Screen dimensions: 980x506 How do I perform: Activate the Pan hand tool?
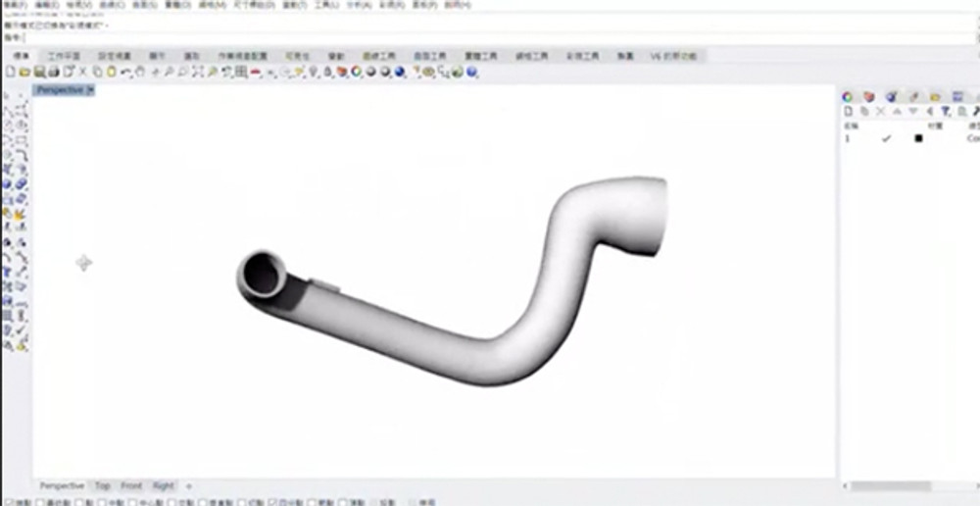pyautogui.click(x=140, y=72)
